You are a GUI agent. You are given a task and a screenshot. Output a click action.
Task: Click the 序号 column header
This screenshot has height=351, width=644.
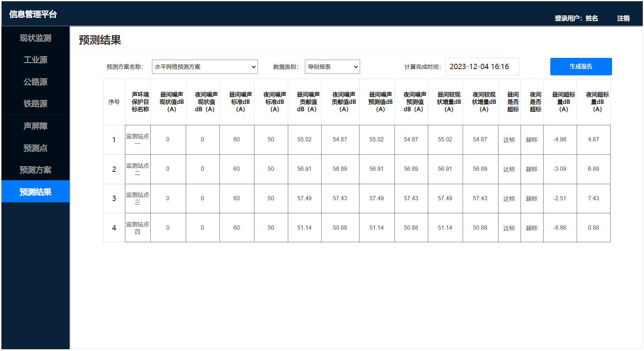click(x=114, y=102)
